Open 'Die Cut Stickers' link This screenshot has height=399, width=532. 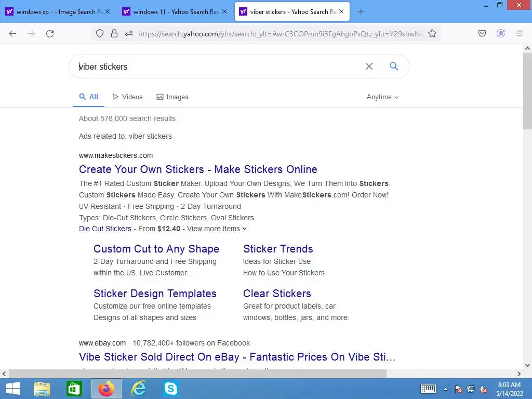(x=105, y=229)
